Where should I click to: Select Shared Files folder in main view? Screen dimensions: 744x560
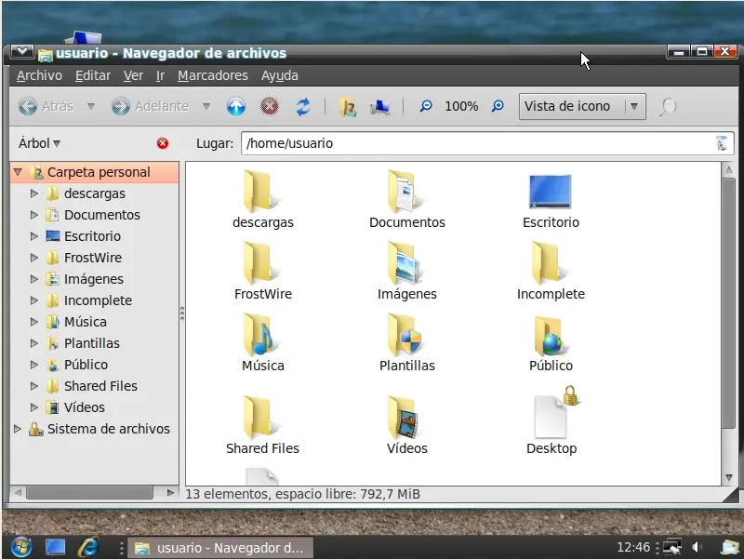coord(260,416)
